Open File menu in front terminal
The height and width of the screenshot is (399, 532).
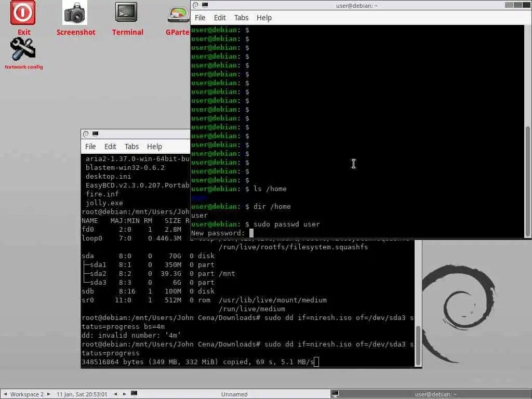pyautogui.click(x=200, y=18)
